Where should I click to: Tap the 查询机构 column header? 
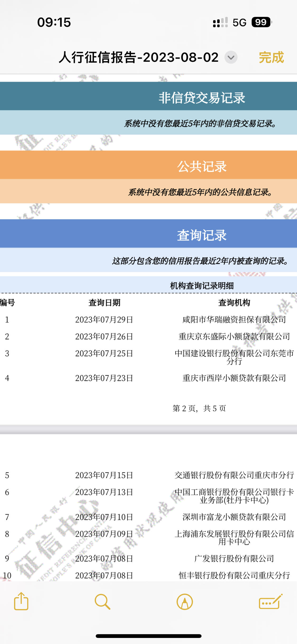pyautogui.click(x=234, y=303)
